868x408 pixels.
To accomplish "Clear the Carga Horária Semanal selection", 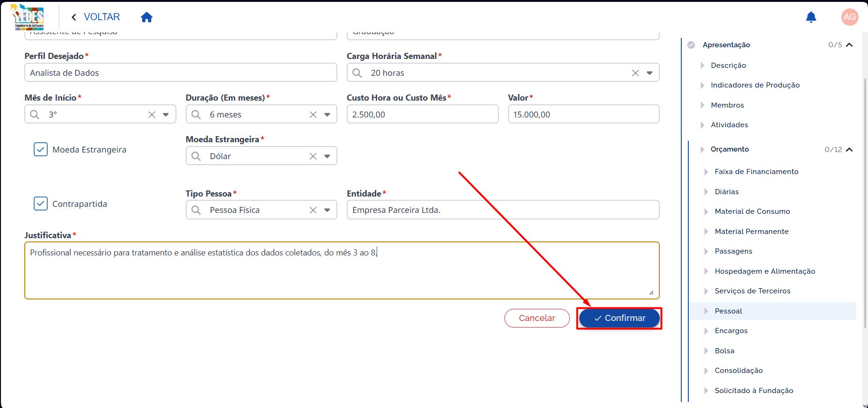I will click(x=635, y=73).
